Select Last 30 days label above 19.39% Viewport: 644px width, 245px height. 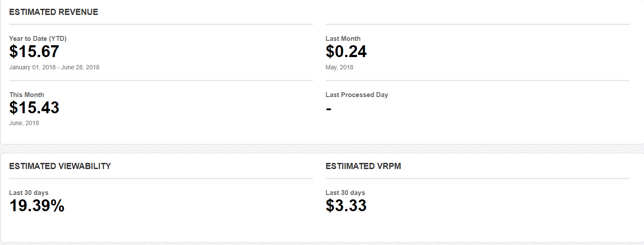point(29,193)
